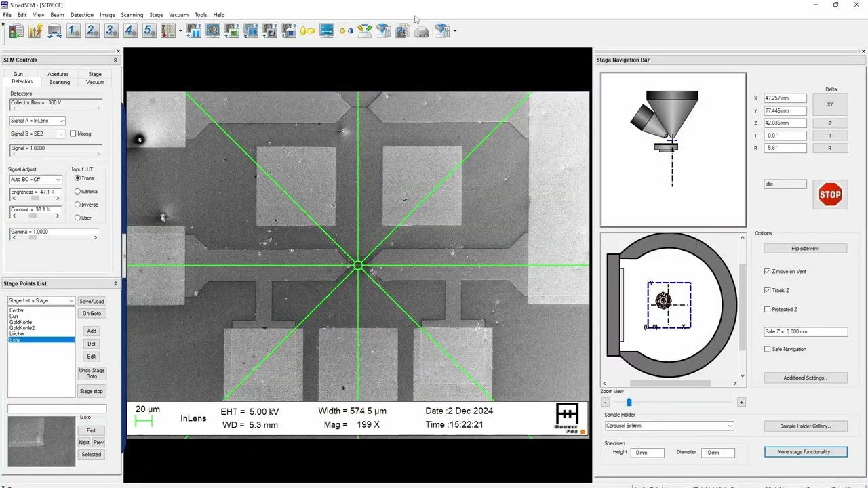Click the red STOP stage button
Viewport: 868px width, 488px height.
830,195
